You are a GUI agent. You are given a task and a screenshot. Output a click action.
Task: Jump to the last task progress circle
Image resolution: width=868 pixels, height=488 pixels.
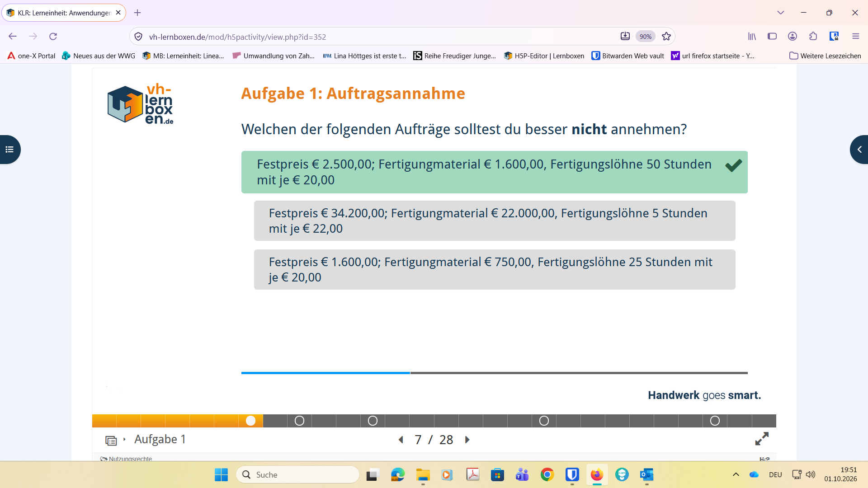(715, 421)
